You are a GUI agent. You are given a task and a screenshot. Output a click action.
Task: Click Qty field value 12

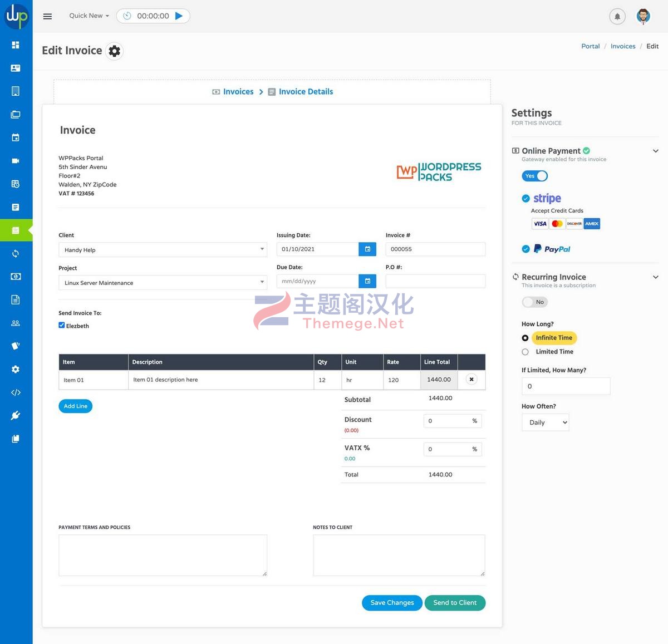[x=327, y=380]
